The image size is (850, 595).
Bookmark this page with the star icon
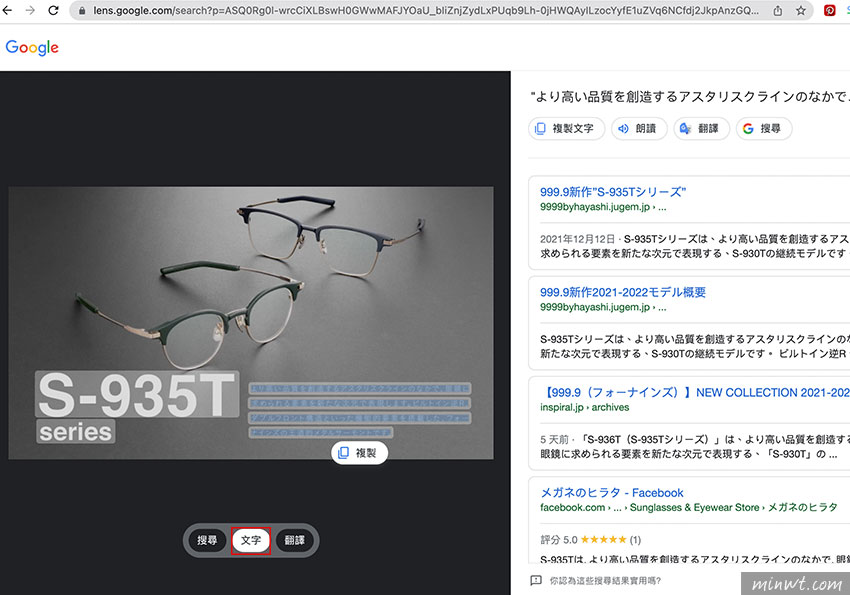click(x=801, y=10)
